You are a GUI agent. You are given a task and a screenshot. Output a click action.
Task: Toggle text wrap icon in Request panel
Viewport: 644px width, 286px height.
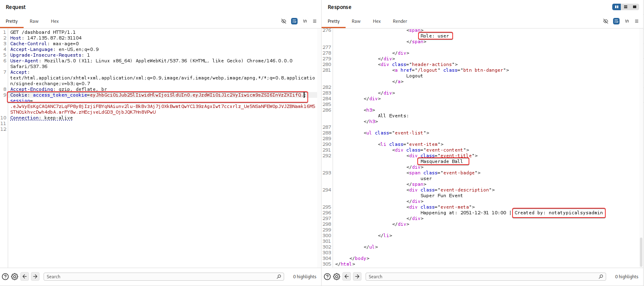point(294,21)
